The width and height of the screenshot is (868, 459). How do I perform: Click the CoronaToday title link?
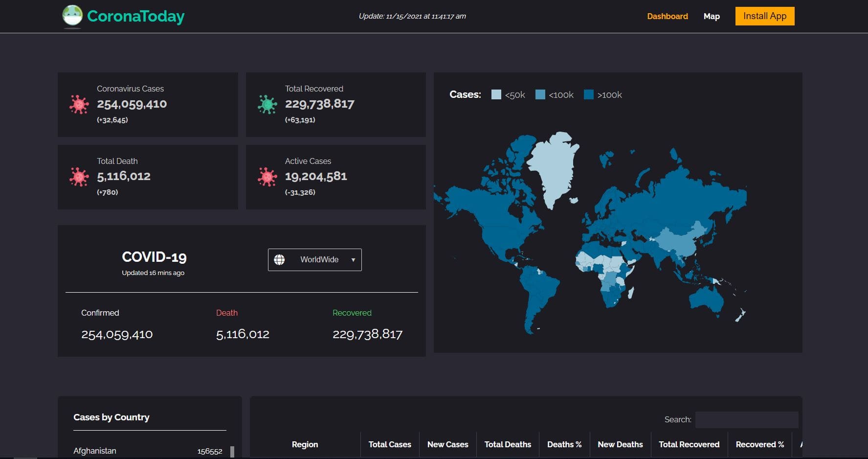pyautogui.click(x=135, y=16)
